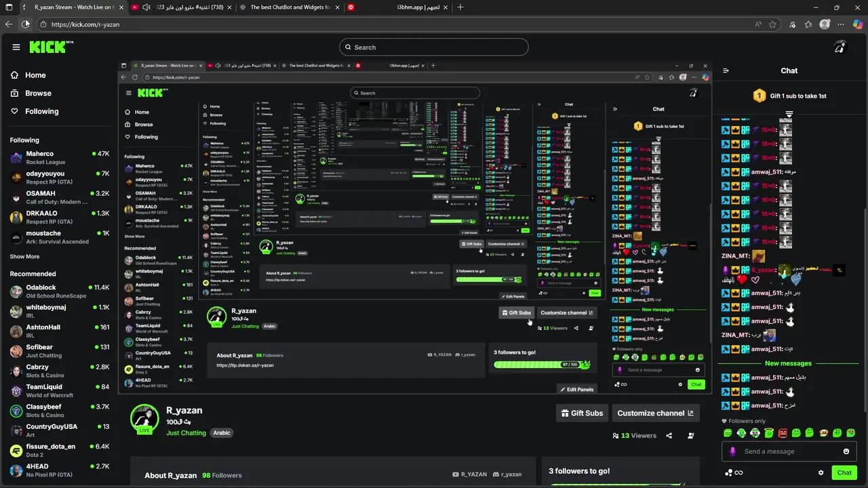This screenshot has width=868, height=488.
Task: Click DRKAALO channel avatar in sidebar
Action: click(x=16, y=217)
